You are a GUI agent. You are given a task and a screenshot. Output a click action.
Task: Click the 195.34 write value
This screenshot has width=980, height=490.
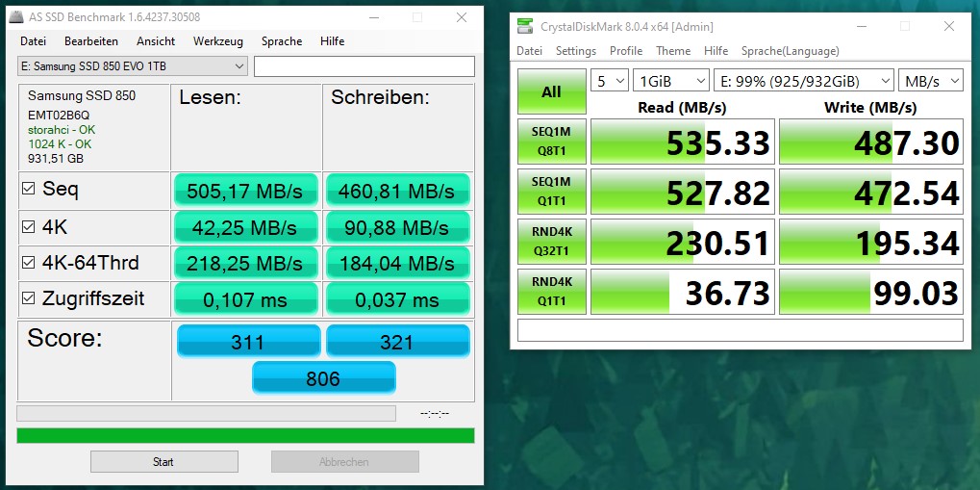coord(871,242)
